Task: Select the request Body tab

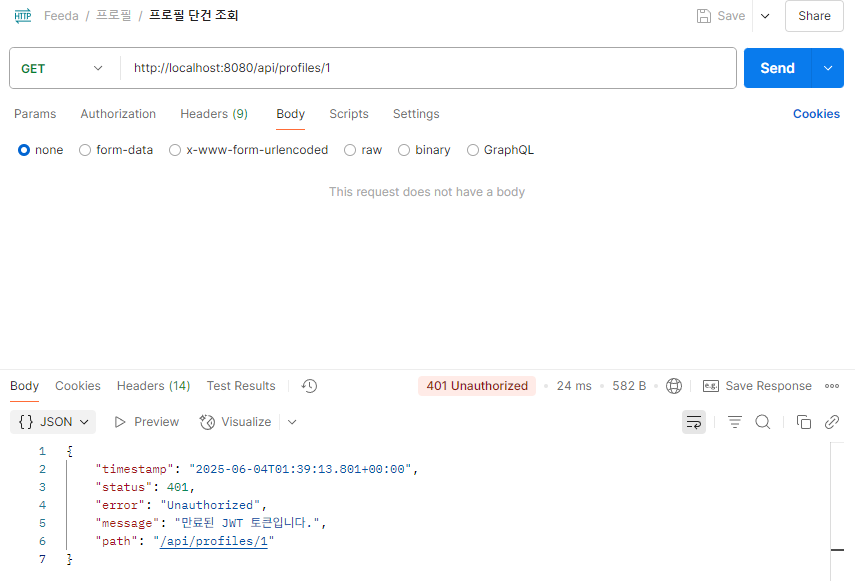Action: click(x=291, y=114)
